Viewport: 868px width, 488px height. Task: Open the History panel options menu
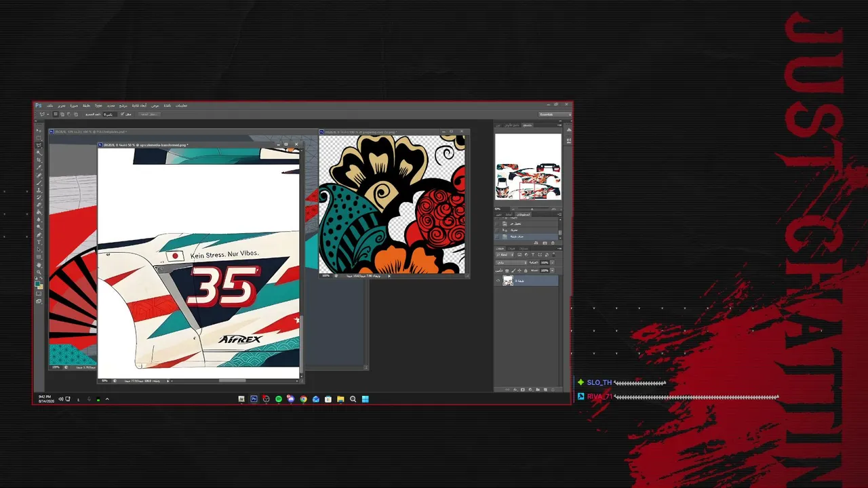coord(559,215)
